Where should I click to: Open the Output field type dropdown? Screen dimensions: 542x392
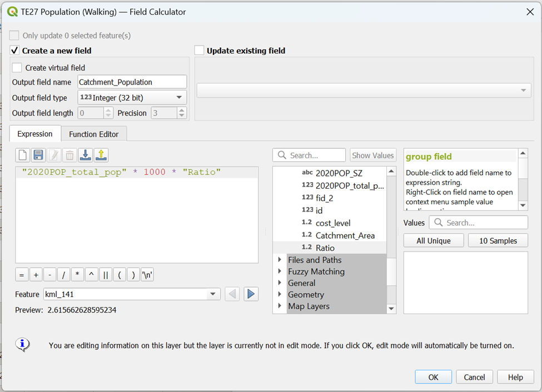[132, 98]
